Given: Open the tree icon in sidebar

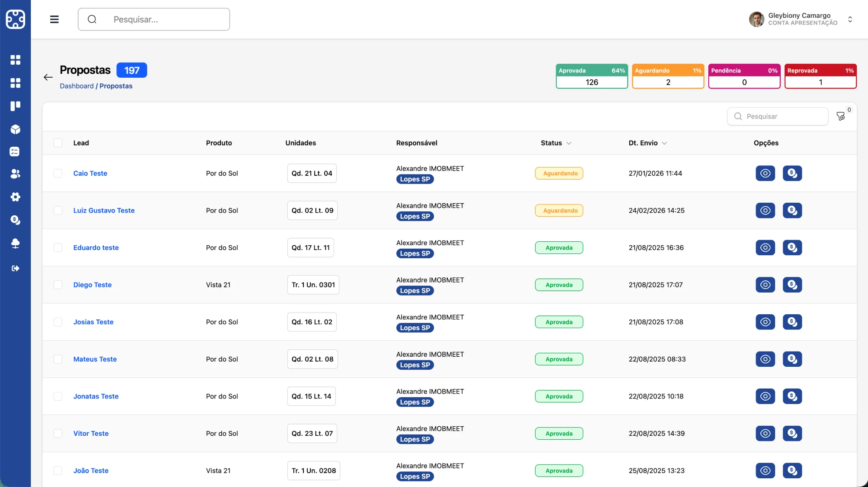Looking at the screenshot, I should [x=15, y=243].
